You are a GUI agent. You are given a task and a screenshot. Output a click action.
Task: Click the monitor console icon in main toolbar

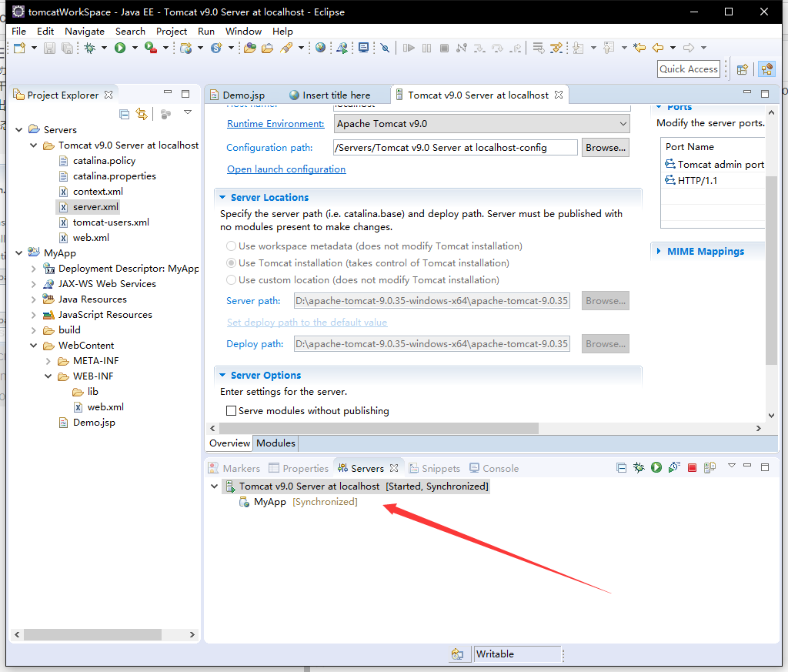coord(363,48)
